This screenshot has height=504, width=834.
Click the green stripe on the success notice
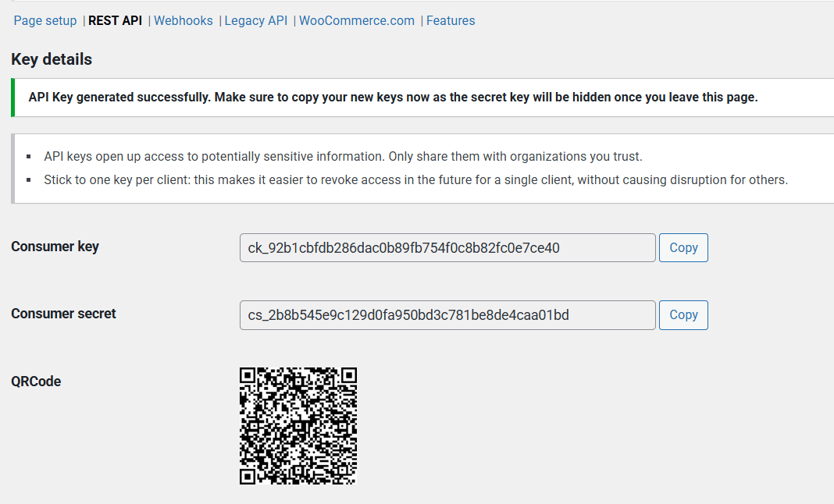[12, 98]
